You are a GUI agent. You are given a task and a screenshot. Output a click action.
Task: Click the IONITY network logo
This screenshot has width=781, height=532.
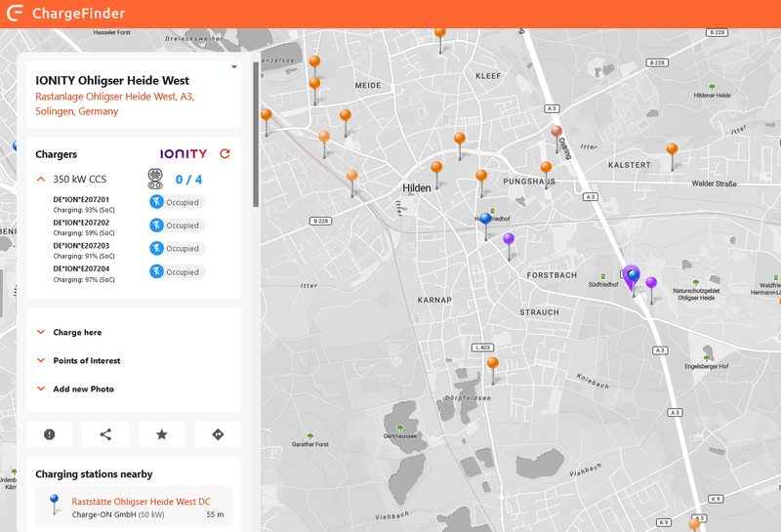[x=184, y=154]
